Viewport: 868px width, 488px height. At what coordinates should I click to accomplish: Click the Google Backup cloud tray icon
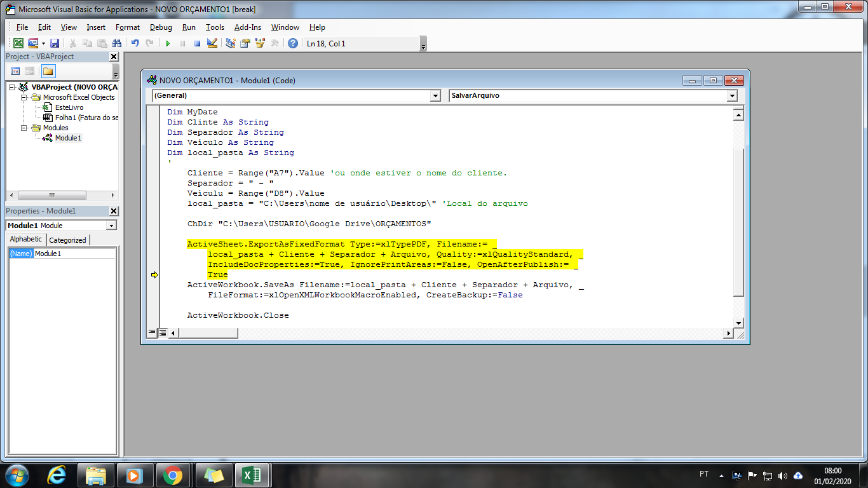pos(797,475)
